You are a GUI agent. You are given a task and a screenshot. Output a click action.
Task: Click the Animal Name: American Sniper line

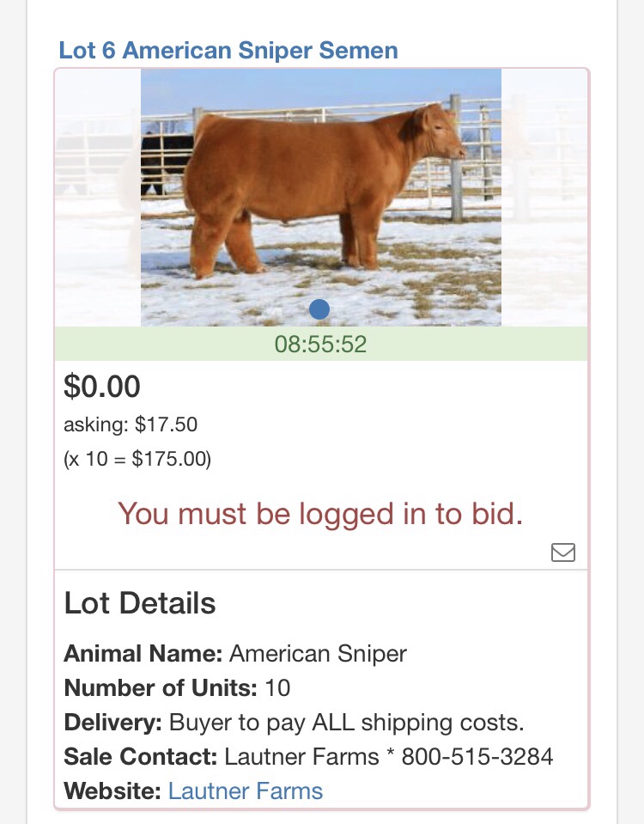point(235,654)
